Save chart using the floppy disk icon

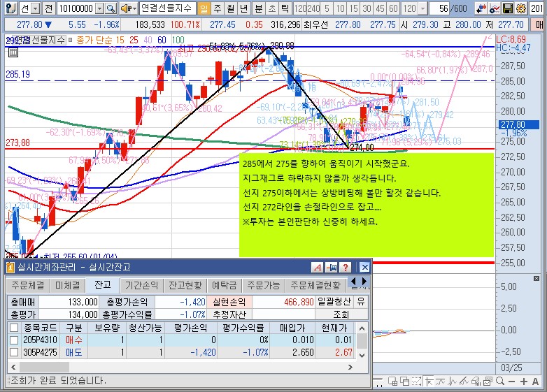pyautogui.click(x=508, y=8)
